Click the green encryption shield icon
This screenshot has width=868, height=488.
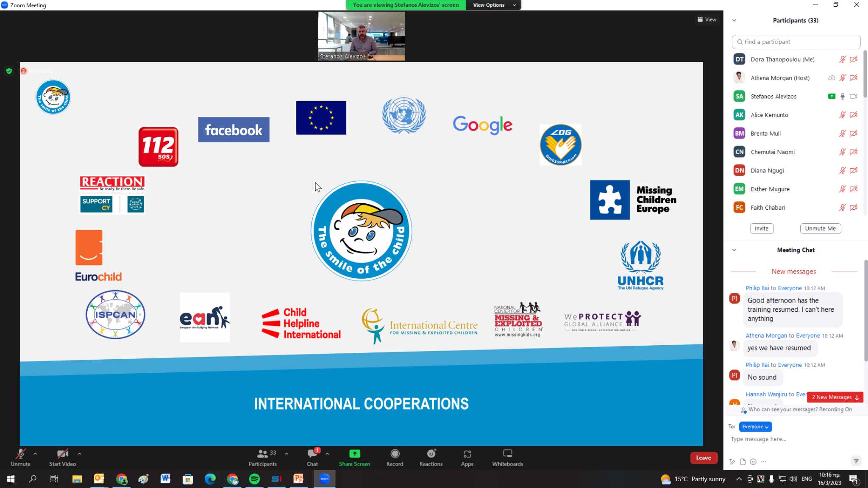point(9,71)
